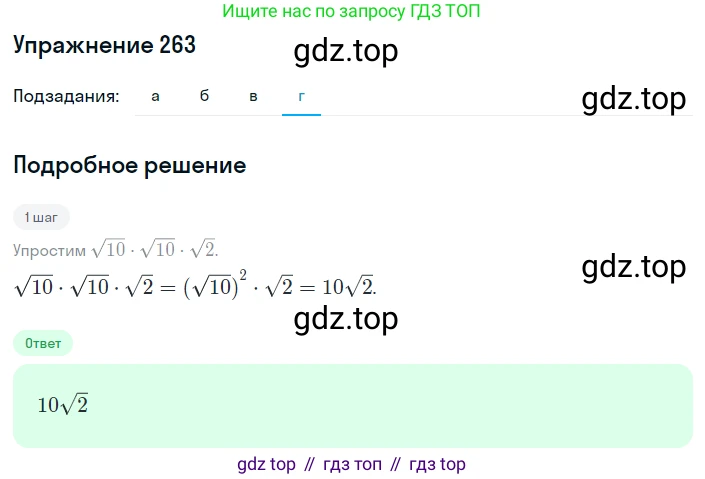Select subtask tab а
Image resolution: width=705 pixels, height=479 pixels.
155,97
